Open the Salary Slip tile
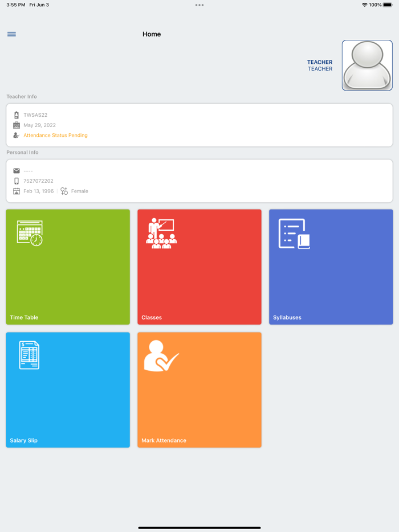Screen dimensions: 399x532 pyautogui.click(x=68, y=390)
